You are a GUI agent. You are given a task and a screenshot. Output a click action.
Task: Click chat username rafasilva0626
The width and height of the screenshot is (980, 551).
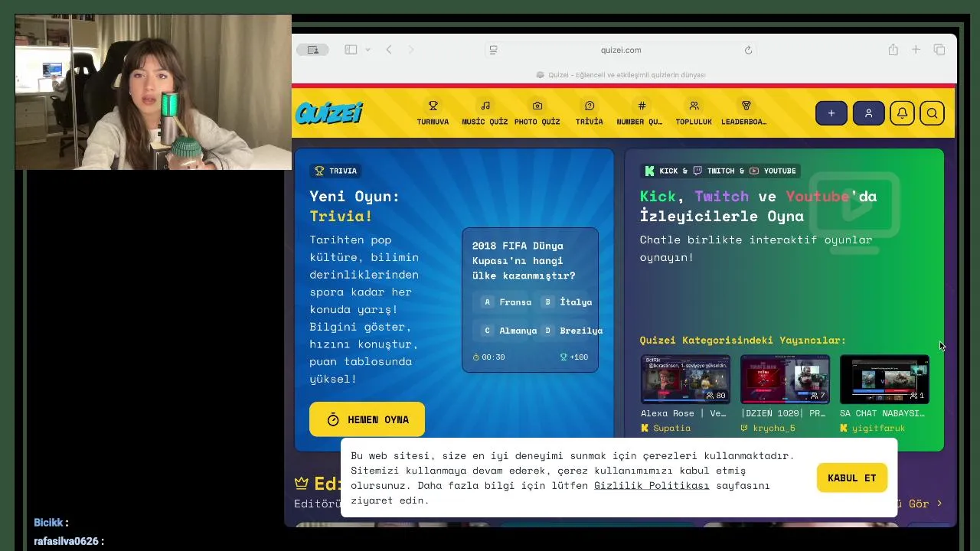(66, 541)
